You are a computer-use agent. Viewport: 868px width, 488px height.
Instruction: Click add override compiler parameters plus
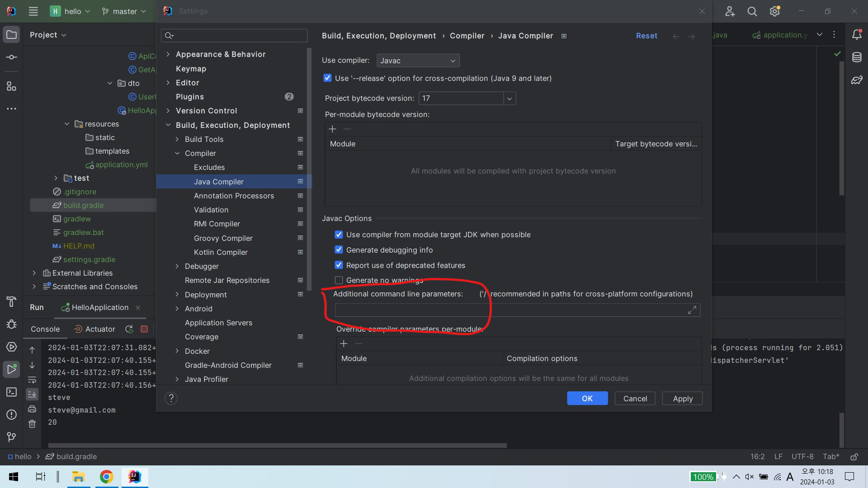[344, 344]
